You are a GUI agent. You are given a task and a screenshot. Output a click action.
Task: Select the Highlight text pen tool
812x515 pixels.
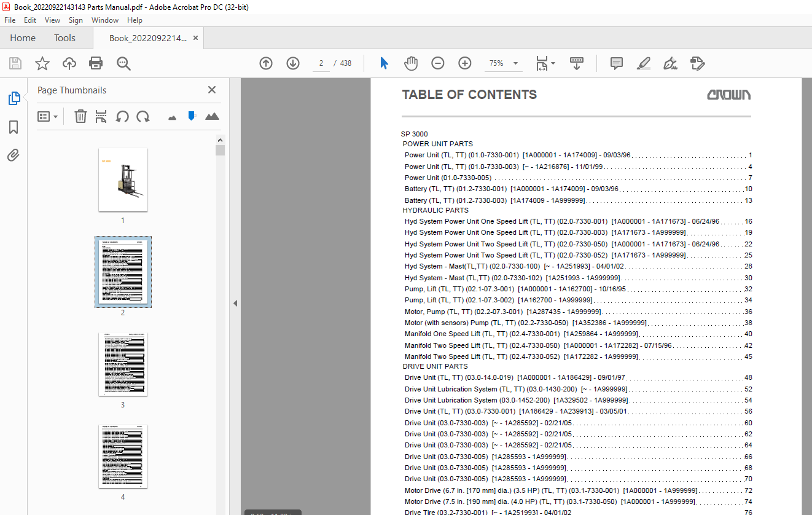tap(644, 63)
